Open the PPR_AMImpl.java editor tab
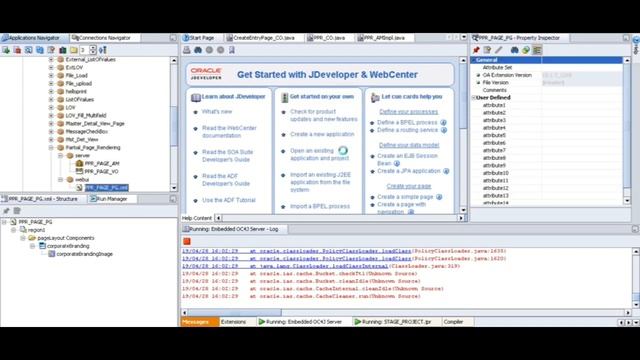This screenshot has width=640, height=360. (384, 38)
